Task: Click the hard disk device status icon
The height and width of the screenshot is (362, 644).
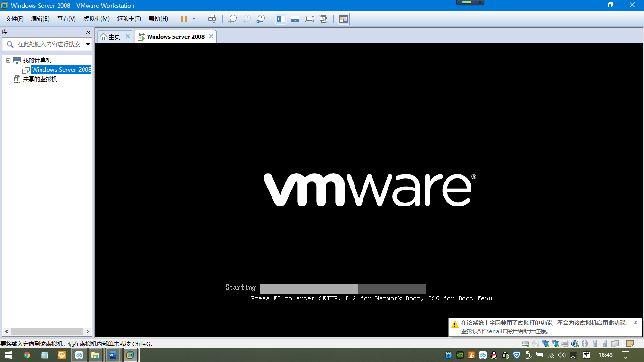Action: (x=526, y=344)
